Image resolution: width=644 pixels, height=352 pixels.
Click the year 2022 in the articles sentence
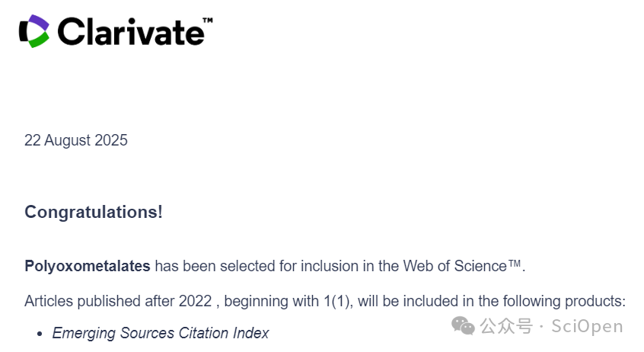(195, 302)
